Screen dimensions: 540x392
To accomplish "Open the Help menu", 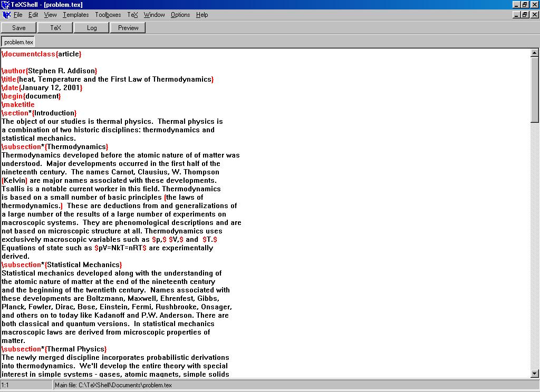I will [202, 15].
